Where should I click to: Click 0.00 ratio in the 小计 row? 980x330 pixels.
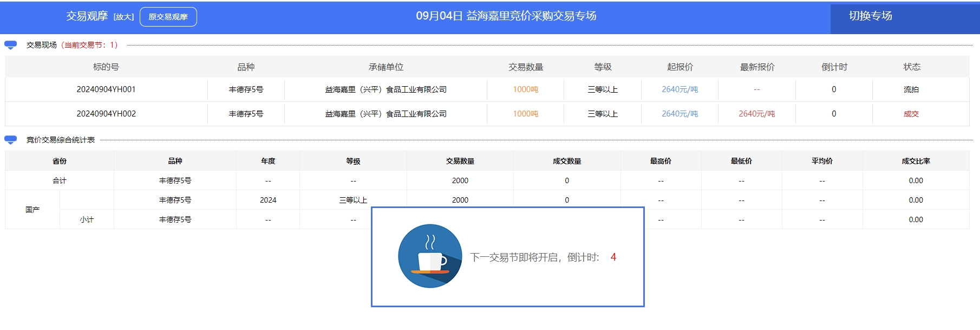tap(916, 219)
